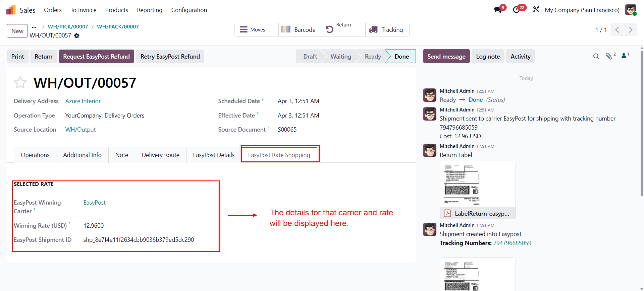The width and height of the screenshot is (644, 291).
Task: Open the Barcode smart button
Action: pyautogui.click(x=300, y=29)
